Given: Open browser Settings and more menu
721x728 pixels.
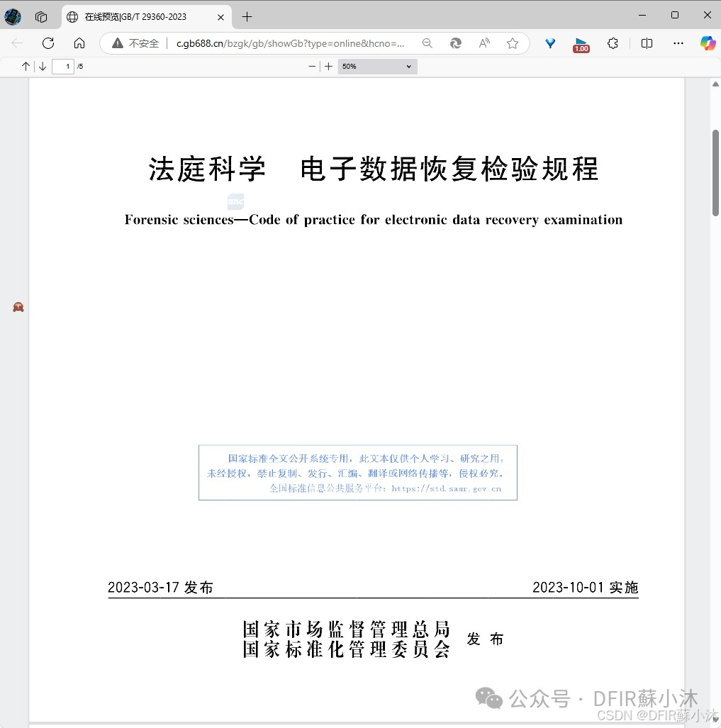Looking at the screenshot, I should (x=678, y=43).
